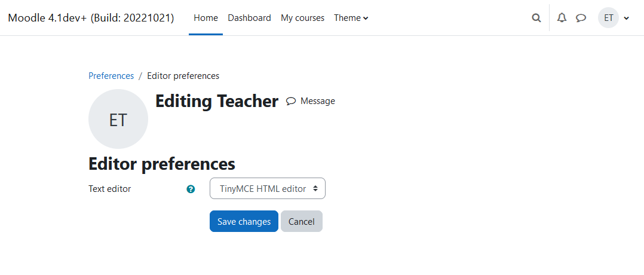This screenshot has height=275, width=644.
Task: Click the help icon beside Text editor
Action: click(x=191, y=189)
